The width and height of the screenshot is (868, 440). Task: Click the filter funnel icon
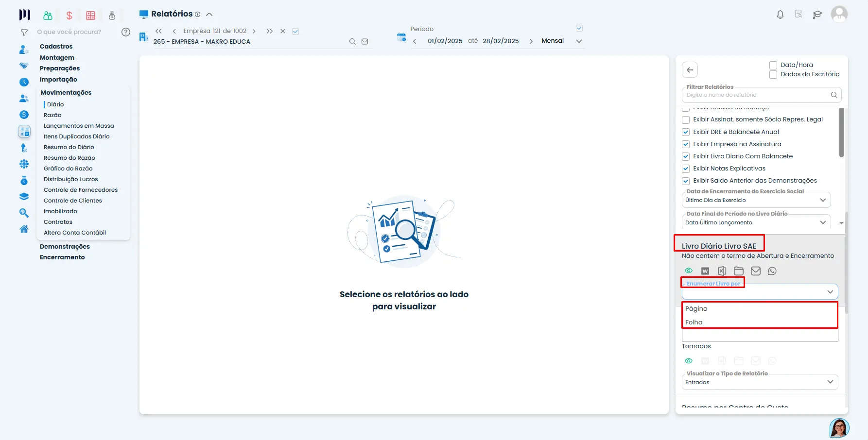click(24, 33)
